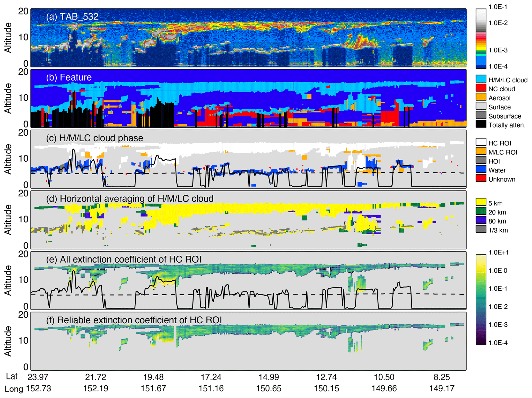Click the (a) TAB_532 panel title
The width and height of the screenshot is (532, 398).
(x=72, y=17)
